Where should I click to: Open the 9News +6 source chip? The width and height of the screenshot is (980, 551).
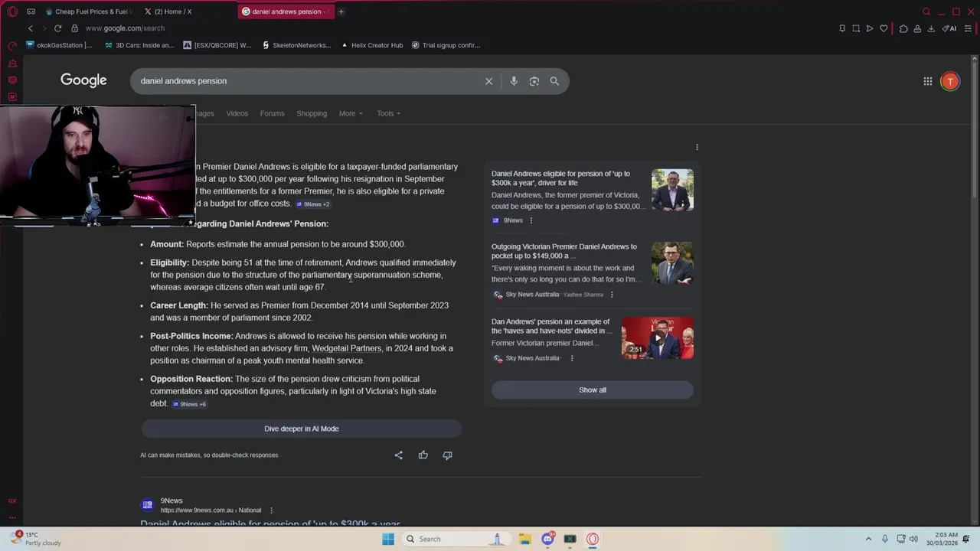click(x=189, y=404)
